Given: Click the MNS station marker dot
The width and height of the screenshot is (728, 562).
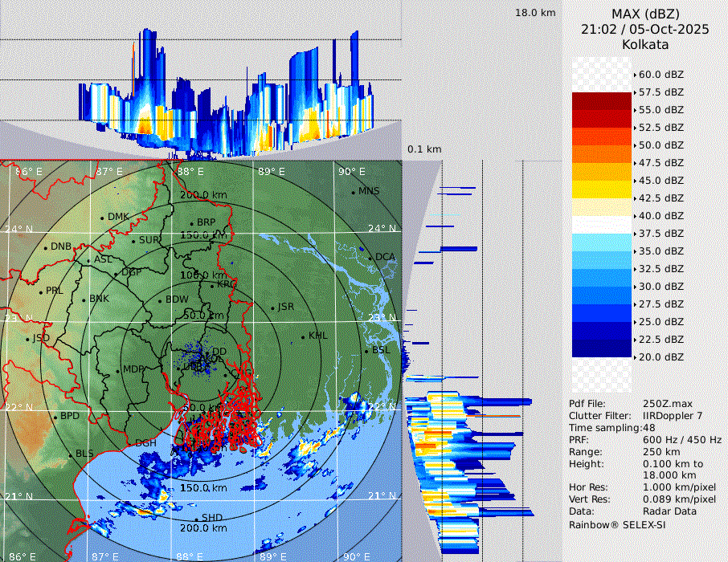Looking at the screenshot, I should [353, 191].
